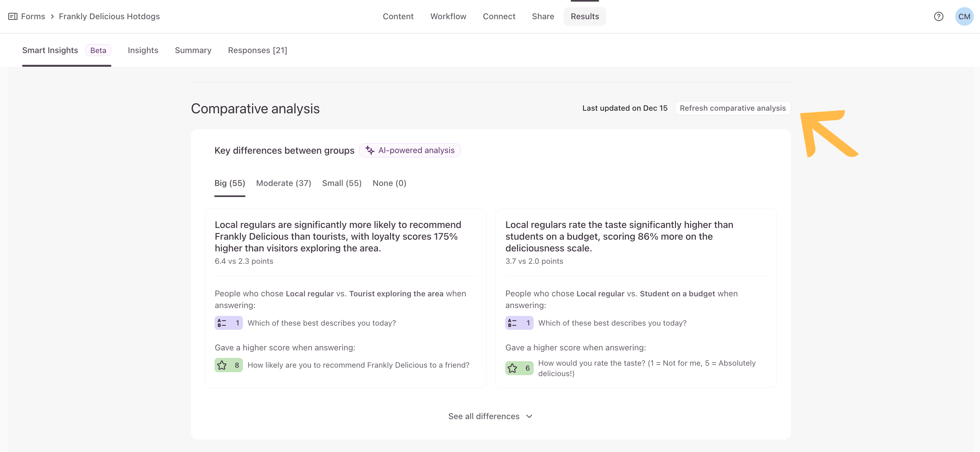Open the help question mark icon
The height and width of the screenshot is (452, 980).
point(938,16)
